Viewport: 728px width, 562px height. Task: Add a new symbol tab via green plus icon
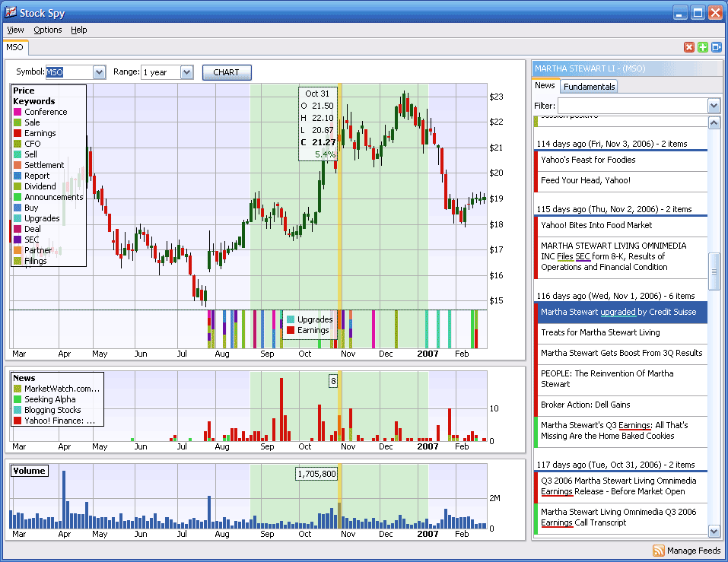pos(701,46)
